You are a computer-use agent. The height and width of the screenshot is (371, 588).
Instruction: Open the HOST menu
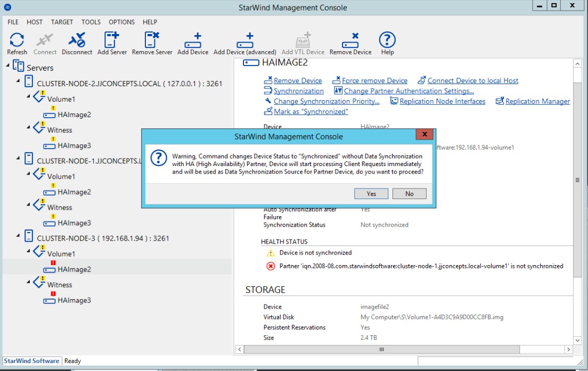pyautogui.click(x=35, y=22)
